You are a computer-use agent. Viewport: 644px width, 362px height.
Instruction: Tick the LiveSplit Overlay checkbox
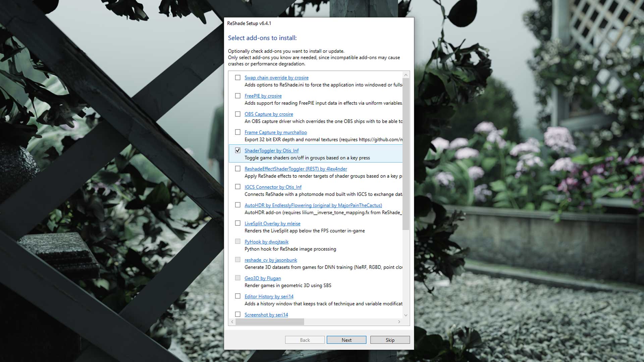point(238,223)
